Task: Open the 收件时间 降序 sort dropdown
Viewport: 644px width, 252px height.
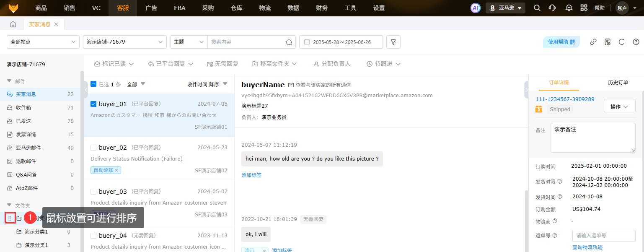Action: pyautogui.click(x=207, y=84)
